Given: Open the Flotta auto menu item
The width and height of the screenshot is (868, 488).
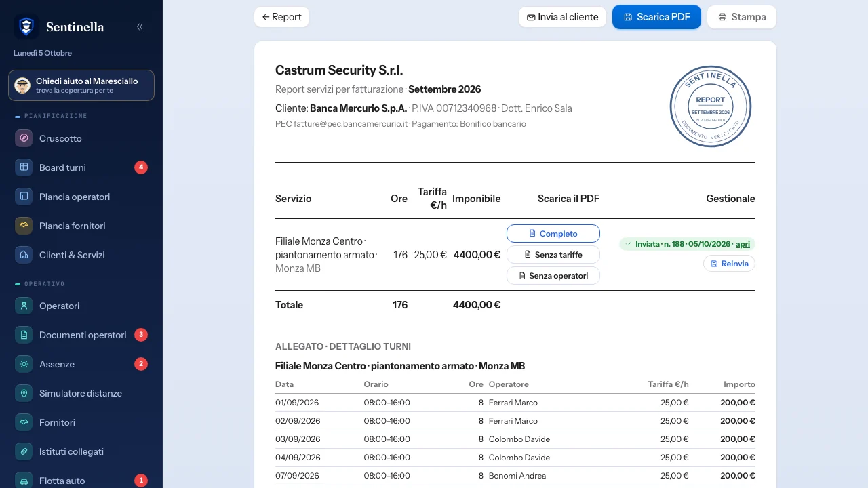Looking at the screenshot, I should 81,479.
